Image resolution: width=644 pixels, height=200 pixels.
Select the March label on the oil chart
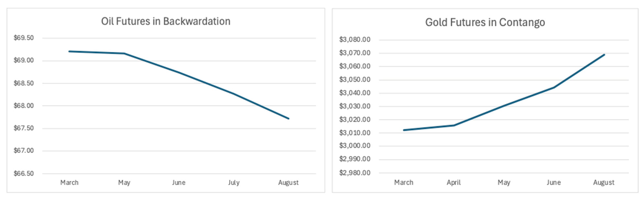coord(69,182)
